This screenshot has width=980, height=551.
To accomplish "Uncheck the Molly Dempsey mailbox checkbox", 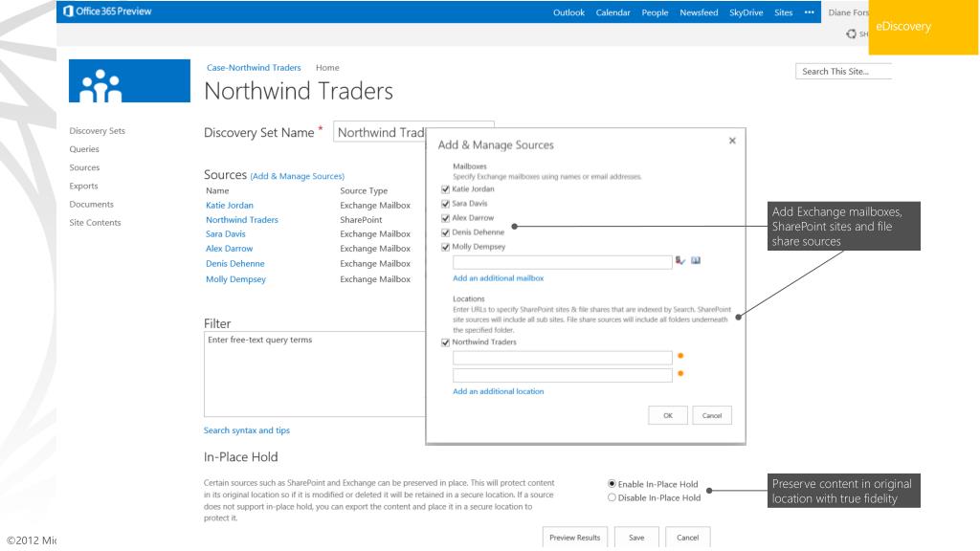I will pos(445,247).
